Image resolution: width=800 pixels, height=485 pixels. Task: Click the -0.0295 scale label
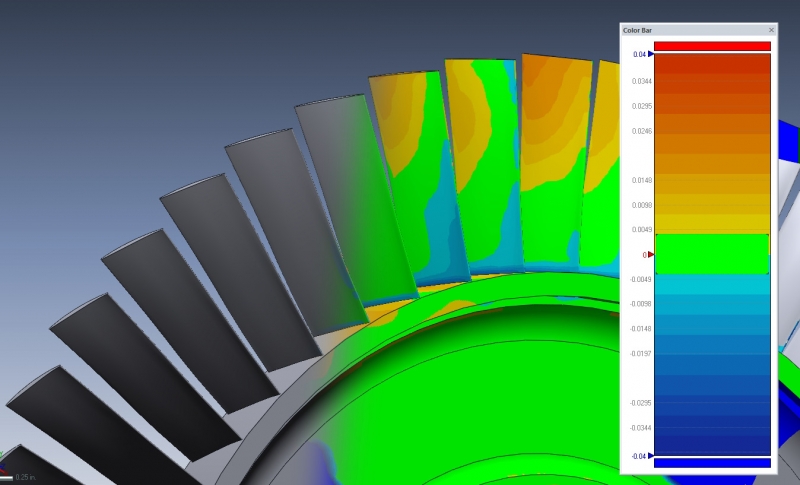coord(638,403)
